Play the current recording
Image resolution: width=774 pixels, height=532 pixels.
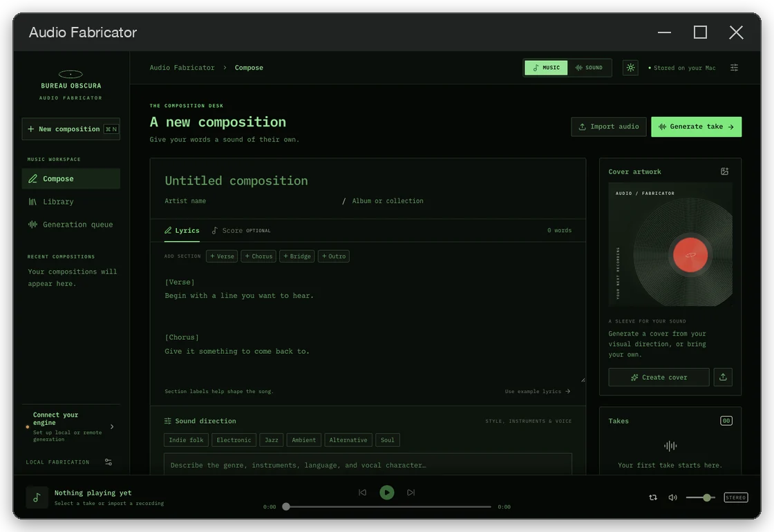pyautogui.click(x=386, y=492)
